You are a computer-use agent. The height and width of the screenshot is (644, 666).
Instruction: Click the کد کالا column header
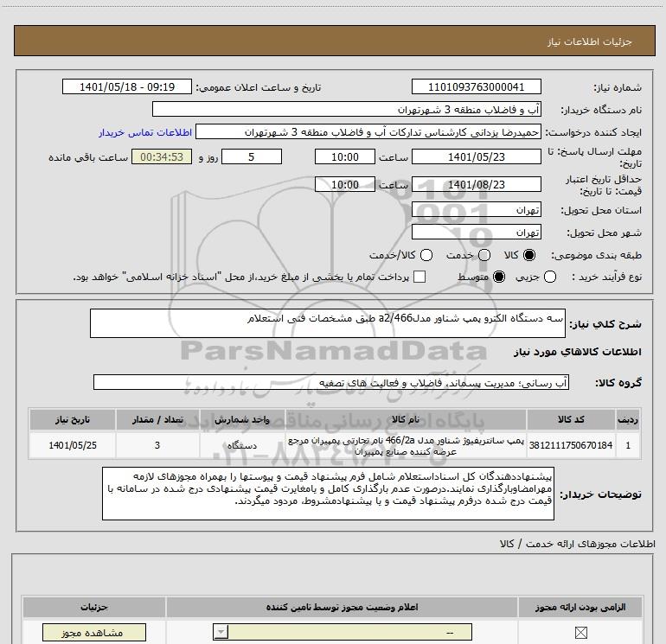[571, 419]
